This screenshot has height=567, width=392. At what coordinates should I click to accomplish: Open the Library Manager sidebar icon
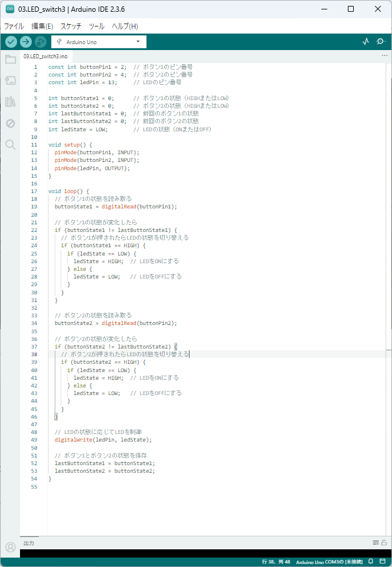[x=11, y=102]
